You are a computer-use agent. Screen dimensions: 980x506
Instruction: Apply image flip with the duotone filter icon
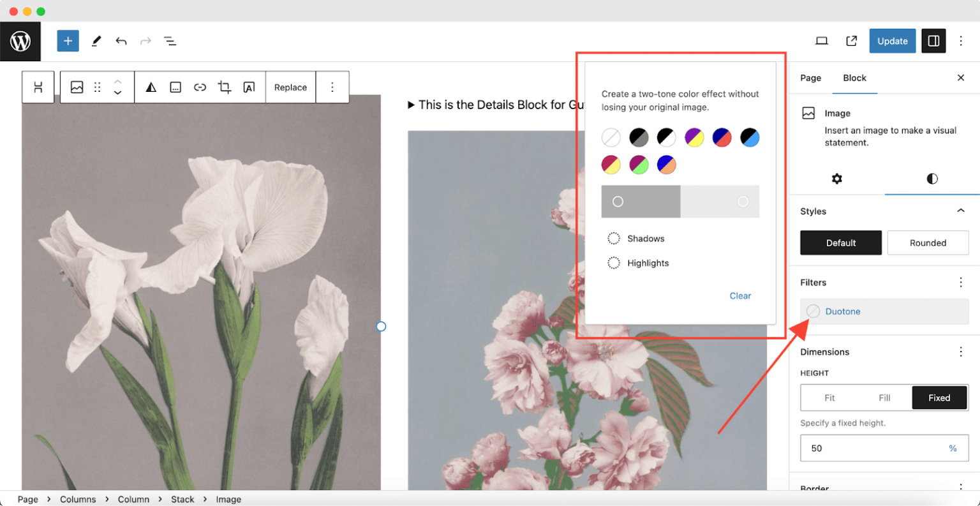tap(151, 87)
